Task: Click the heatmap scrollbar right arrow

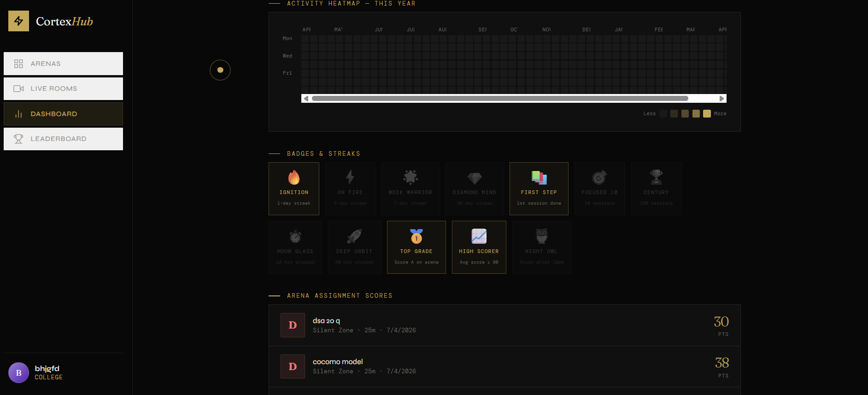Action: tap(722, 99)
